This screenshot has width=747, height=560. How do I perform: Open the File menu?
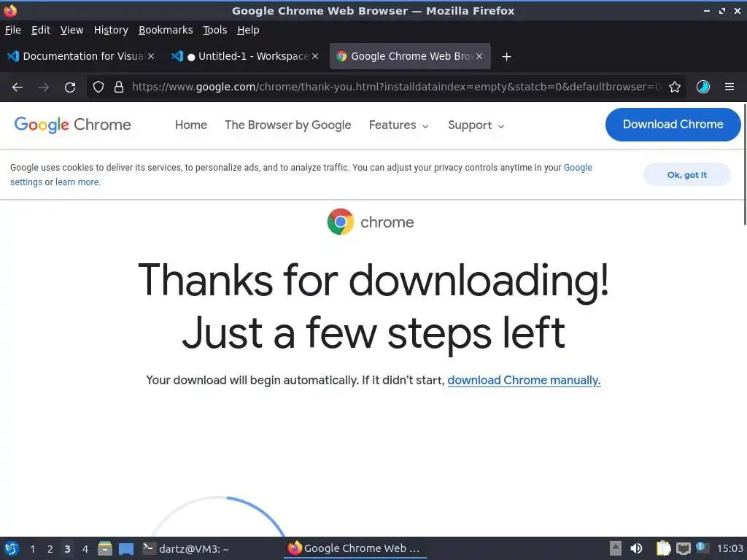click(x=13, y=30)
